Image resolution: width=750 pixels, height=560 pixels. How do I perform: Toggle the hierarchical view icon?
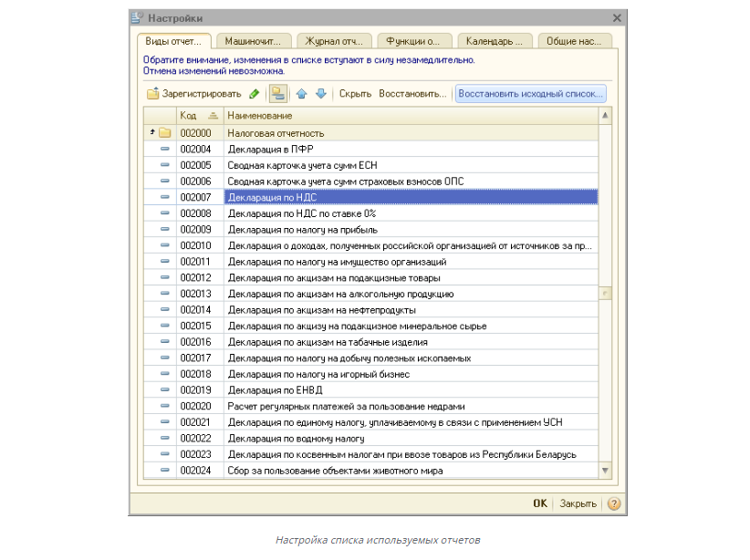click(x=277, y=94)
